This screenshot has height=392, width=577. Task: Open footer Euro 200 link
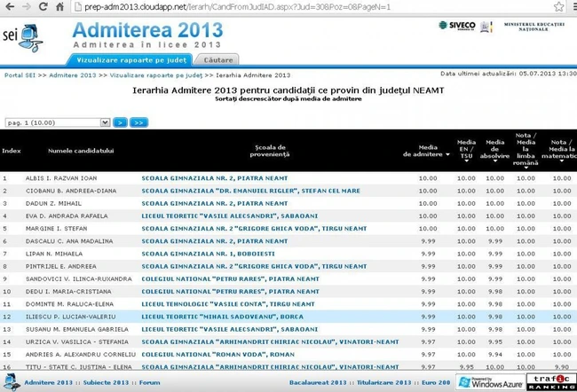pos(436,382)
